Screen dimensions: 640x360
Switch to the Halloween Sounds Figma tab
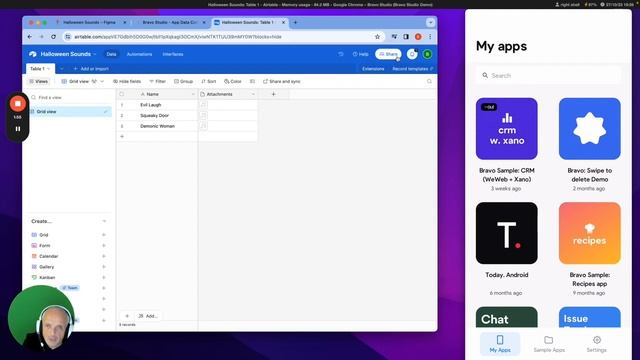tap(90, 22)
